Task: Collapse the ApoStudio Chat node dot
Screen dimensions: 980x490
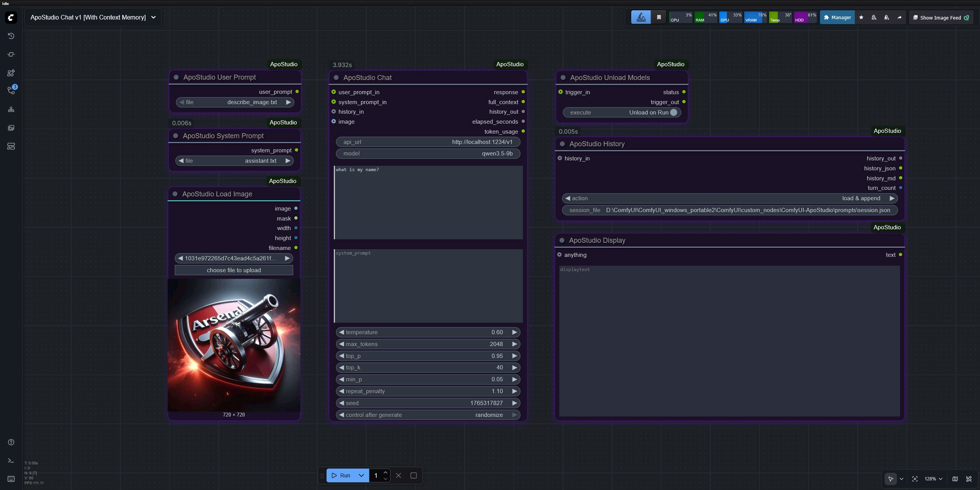Action: pos(336,78)
